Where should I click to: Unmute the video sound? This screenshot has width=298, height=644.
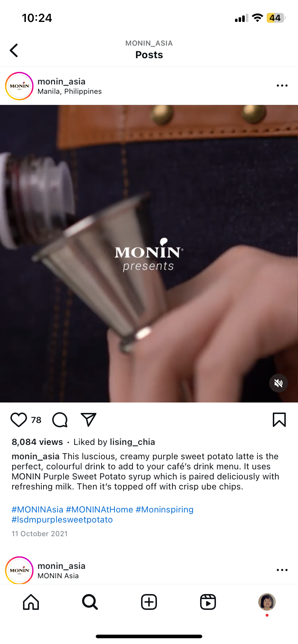[x=279, y=383]
